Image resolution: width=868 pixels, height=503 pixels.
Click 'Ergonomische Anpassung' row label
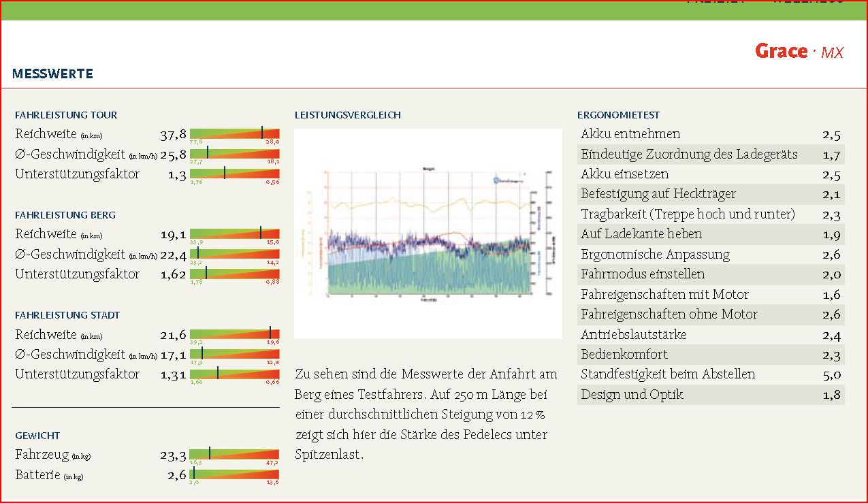(x=655, y=255)
